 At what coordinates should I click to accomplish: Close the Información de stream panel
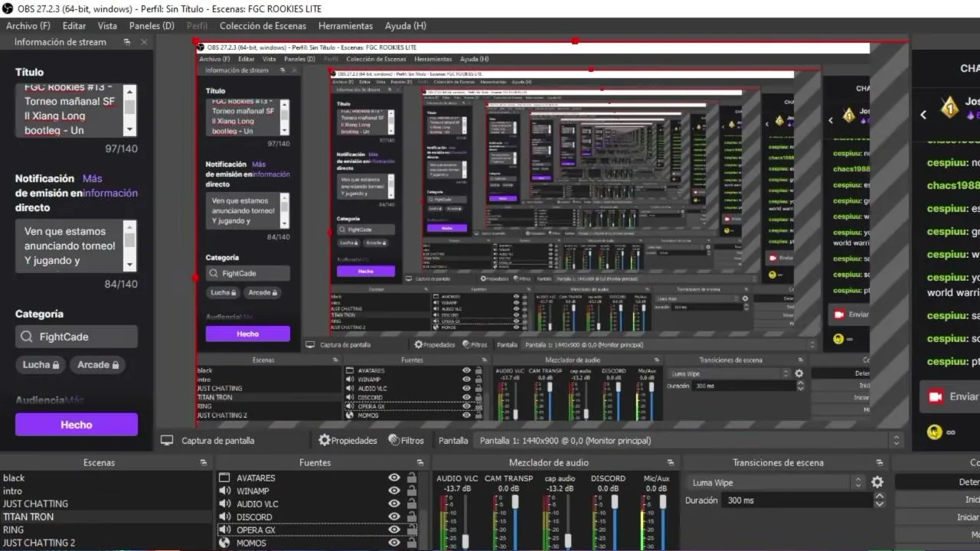point(144,42)
